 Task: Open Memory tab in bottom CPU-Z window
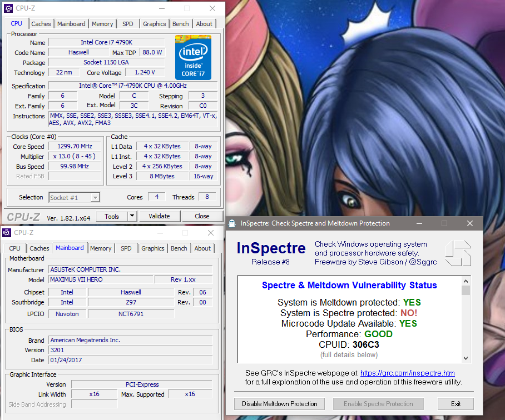[x=101, y=248]
